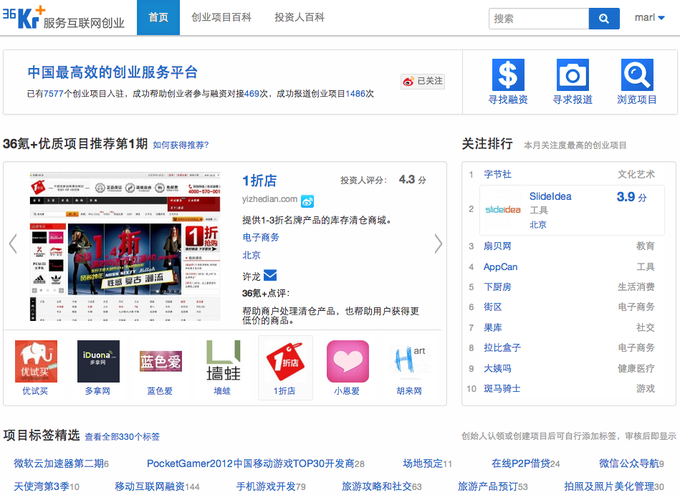Click 北京 under SlideIdea
Image resolution: width=680 pixels, height=495 pixels.
[538, 225]
